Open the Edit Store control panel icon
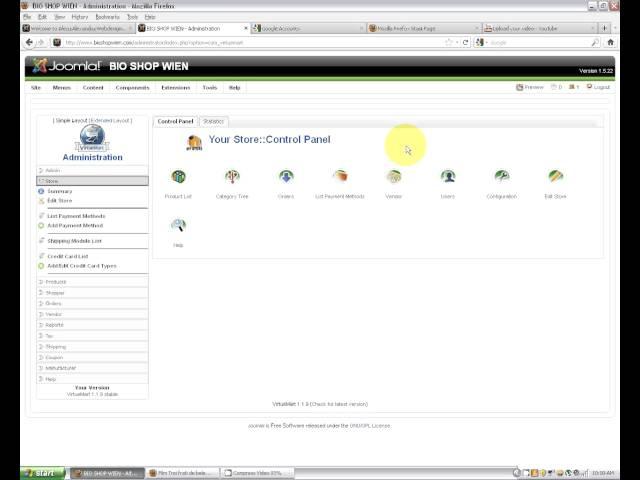The width and height of the screenshot is (640, 480). point(556,176)
